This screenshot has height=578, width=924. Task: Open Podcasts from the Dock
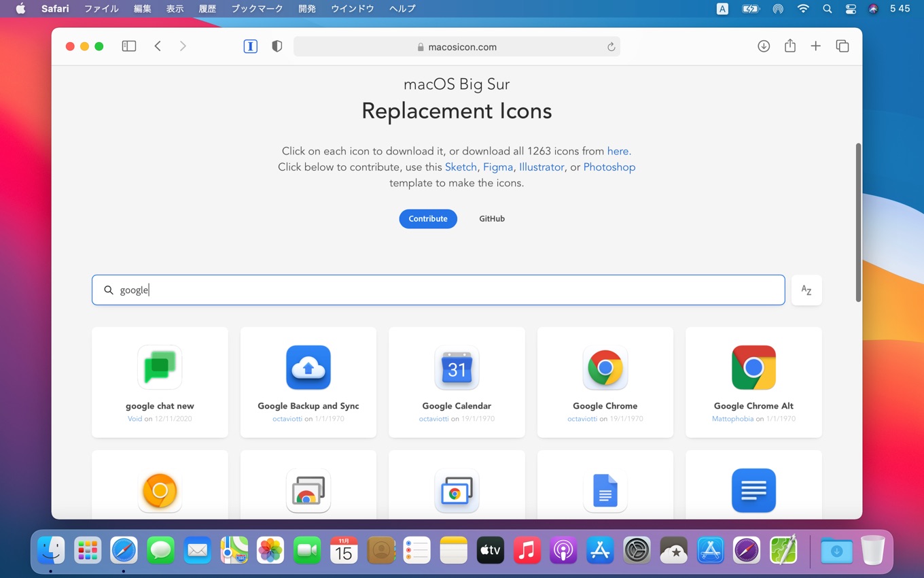(563, 550)
